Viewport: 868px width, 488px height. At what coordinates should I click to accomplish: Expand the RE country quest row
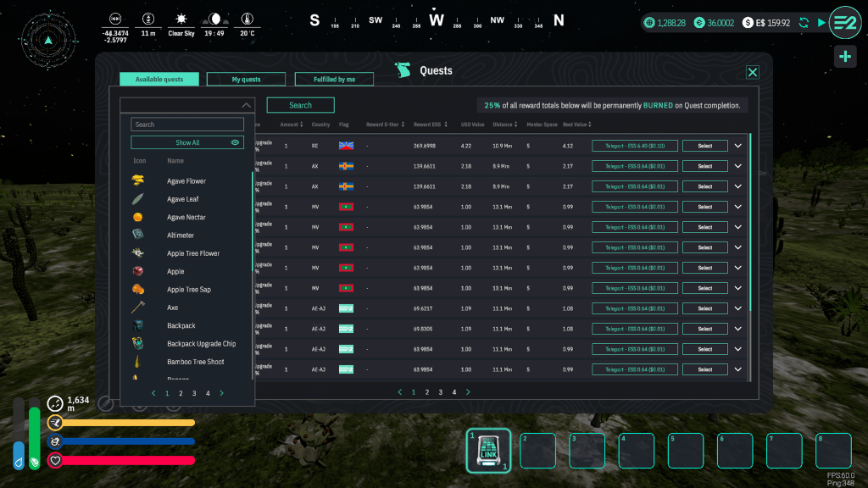coord(738,146)
